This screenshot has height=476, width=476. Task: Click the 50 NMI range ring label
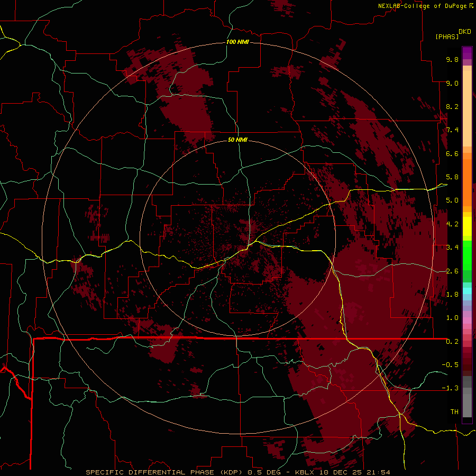point(237,140)
